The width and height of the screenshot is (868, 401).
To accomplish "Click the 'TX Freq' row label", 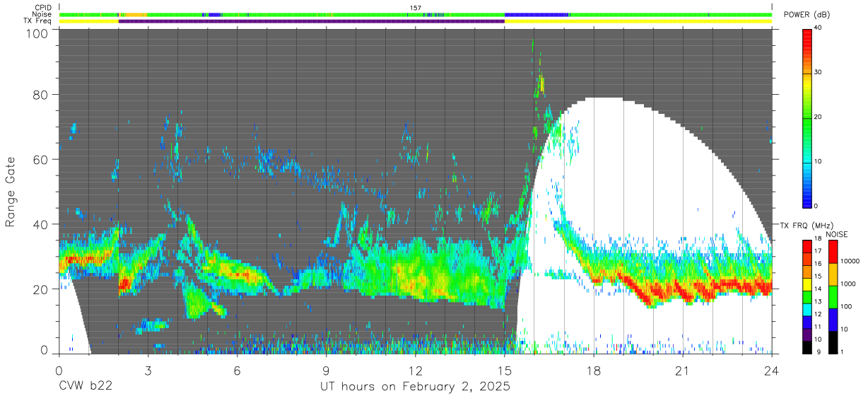I will coord(39,21).
